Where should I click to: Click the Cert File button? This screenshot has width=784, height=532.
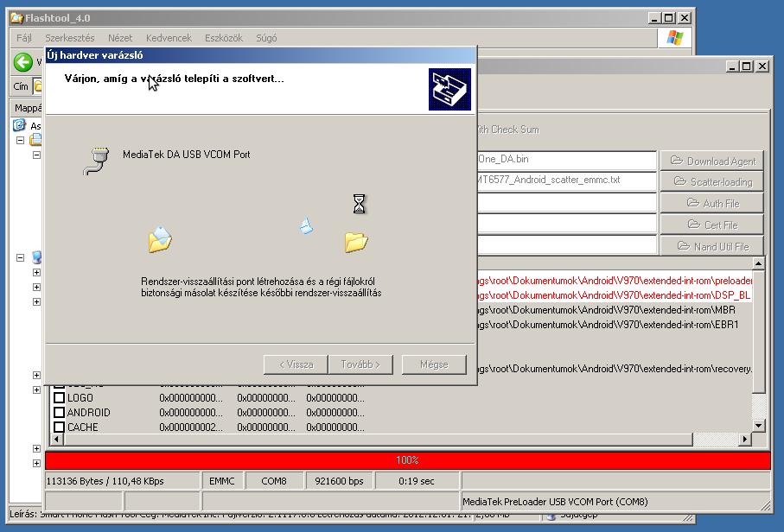[712, 225]
